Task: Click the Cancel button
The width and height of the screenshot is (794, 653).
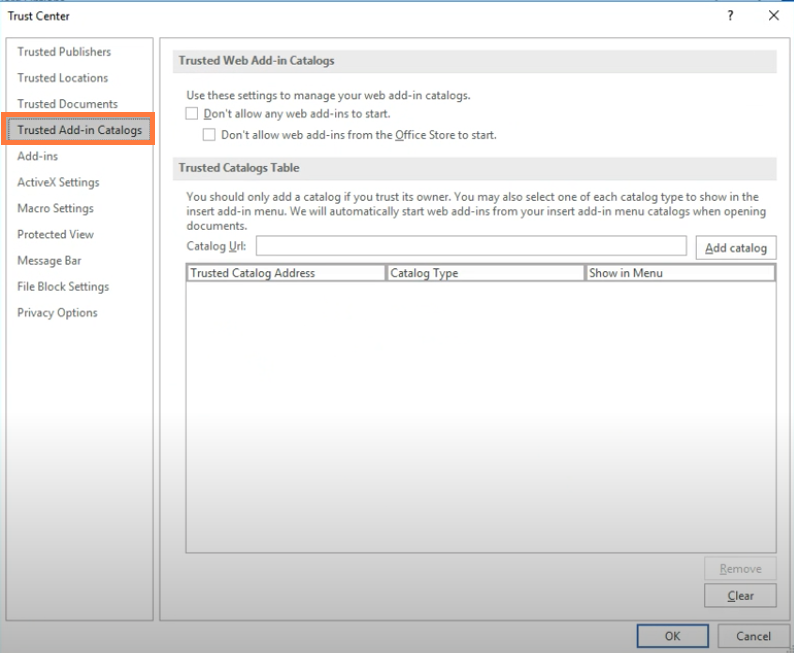Action: [753, 636]
